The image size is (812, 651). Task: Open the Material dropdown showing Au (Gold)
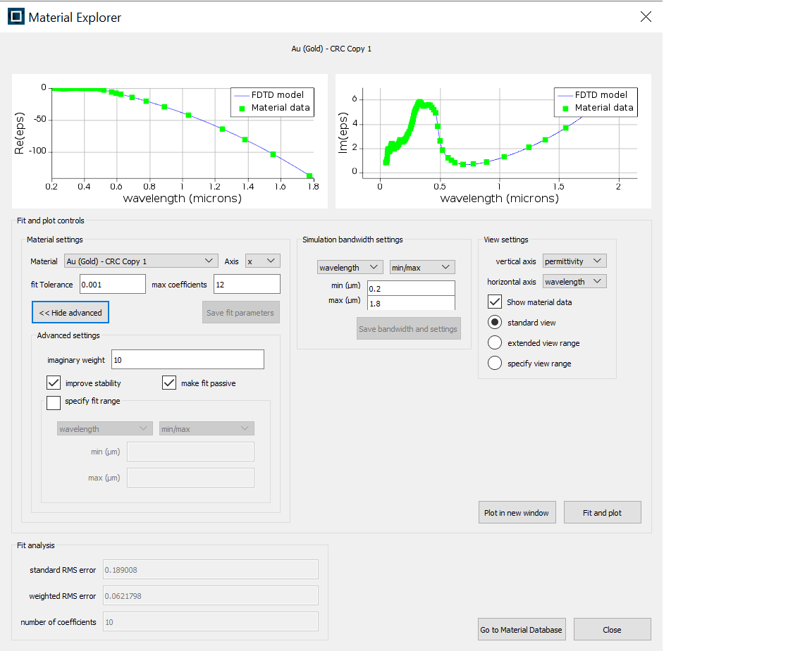click(141, 261)
